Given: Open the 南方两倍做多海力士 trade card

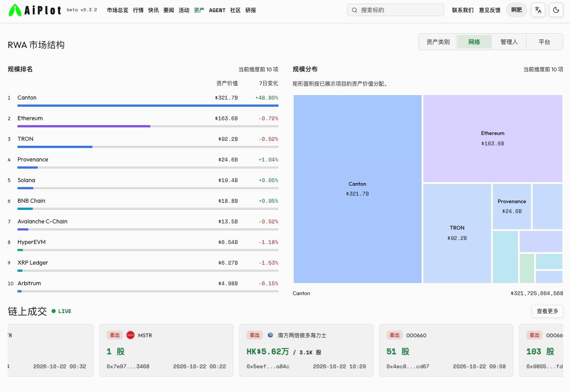Looking at the screenshot, I should tap(306, 350).
